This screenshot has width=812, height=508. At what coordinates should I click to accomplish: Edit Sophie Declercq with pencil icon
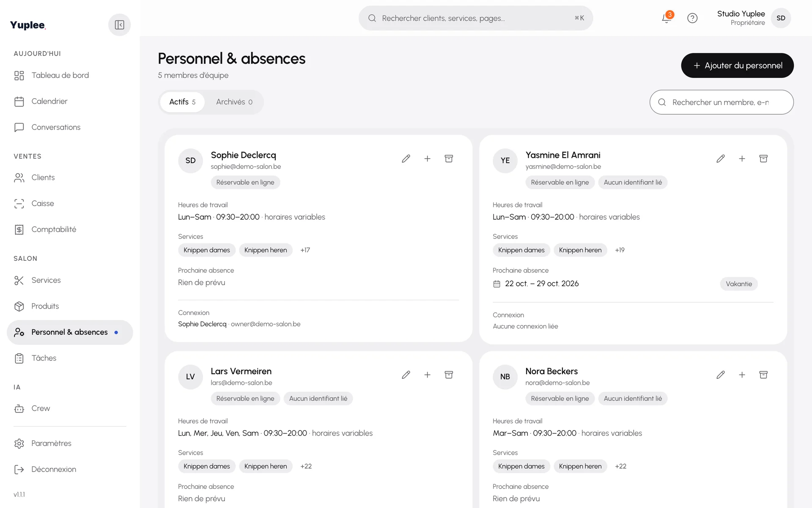point(406,159)
